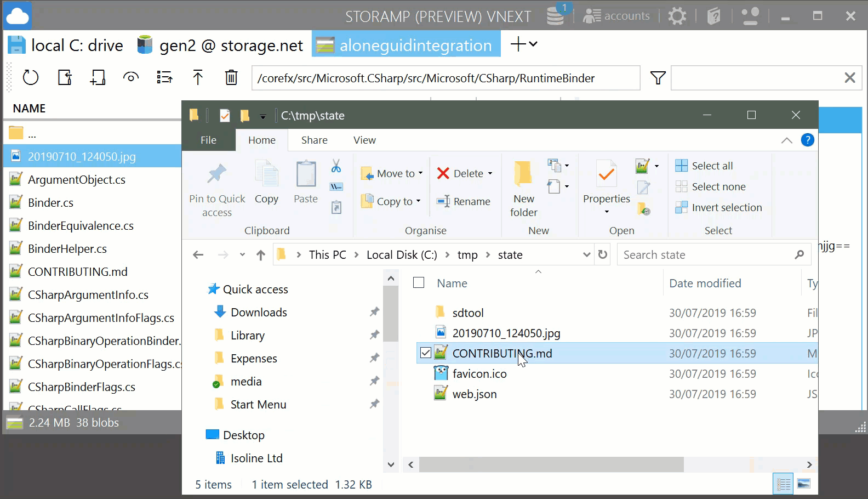Open the Share ribbon tab
Image resolution: width=868 pixels, height=499 pixels.
tap(314, 140)
